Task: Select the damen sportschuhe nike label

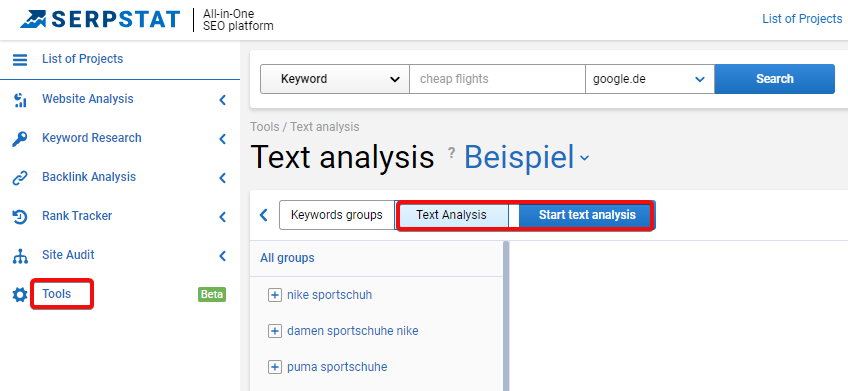Action: 353,331
